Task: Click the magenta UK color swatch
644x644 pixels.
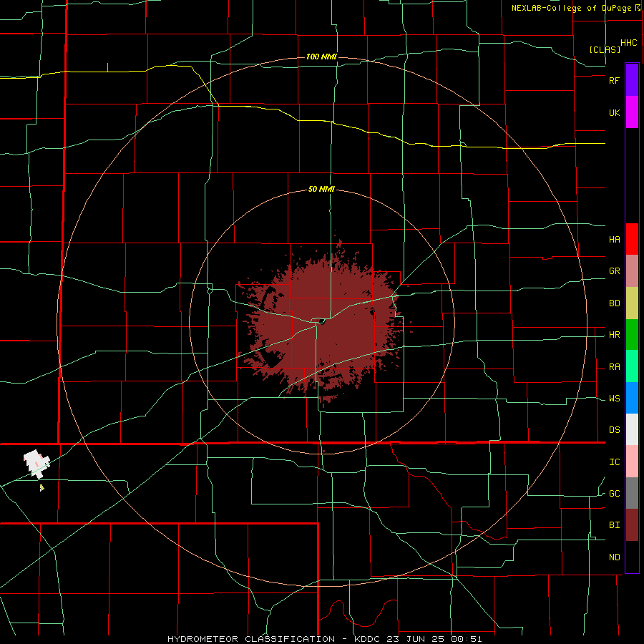Action: pos(632,112)
